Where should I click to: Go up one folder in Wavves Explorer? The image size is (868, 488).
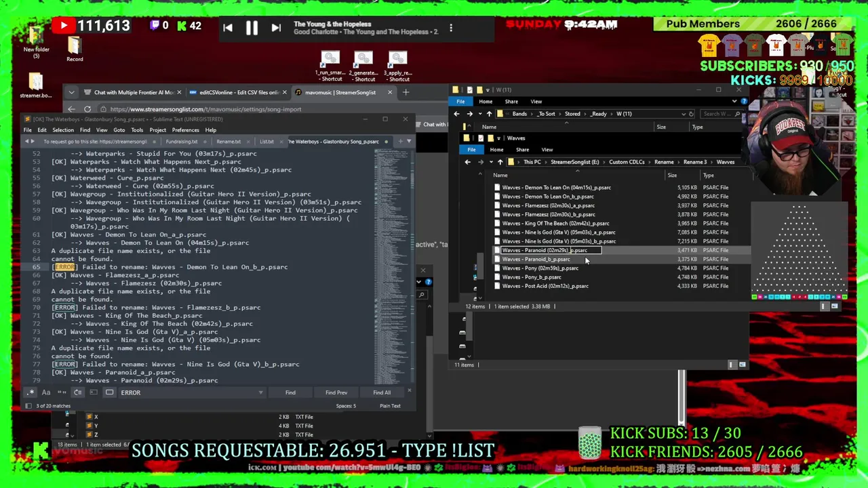coord(500,162)
